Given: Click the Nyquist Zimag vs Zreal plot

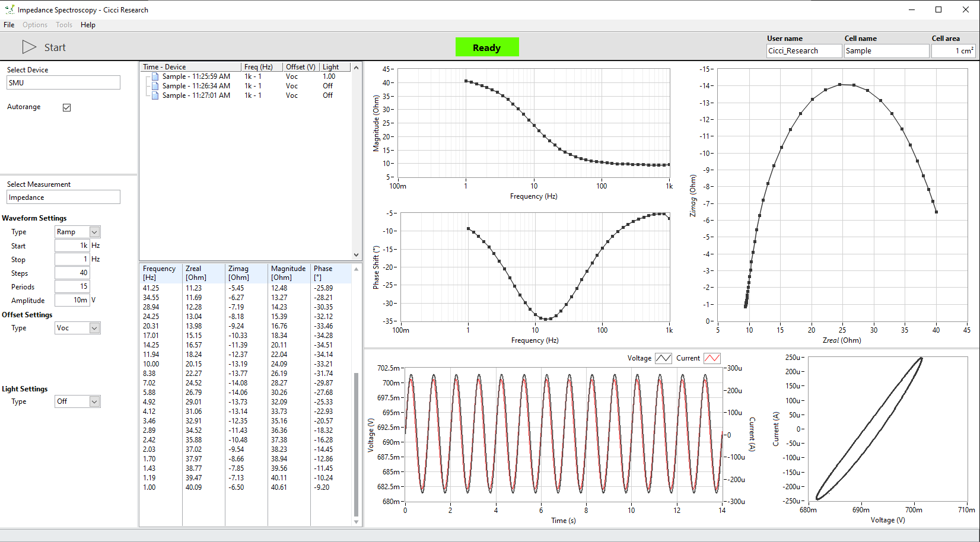Looking at the screenshot, I should (842, 195).
